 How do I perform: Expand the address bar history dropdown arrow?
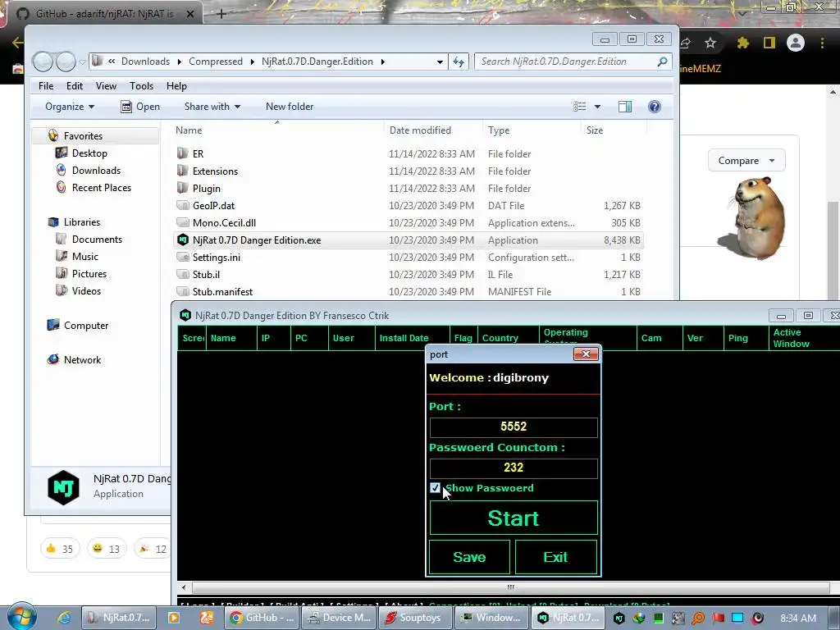[x=440, y=62]
